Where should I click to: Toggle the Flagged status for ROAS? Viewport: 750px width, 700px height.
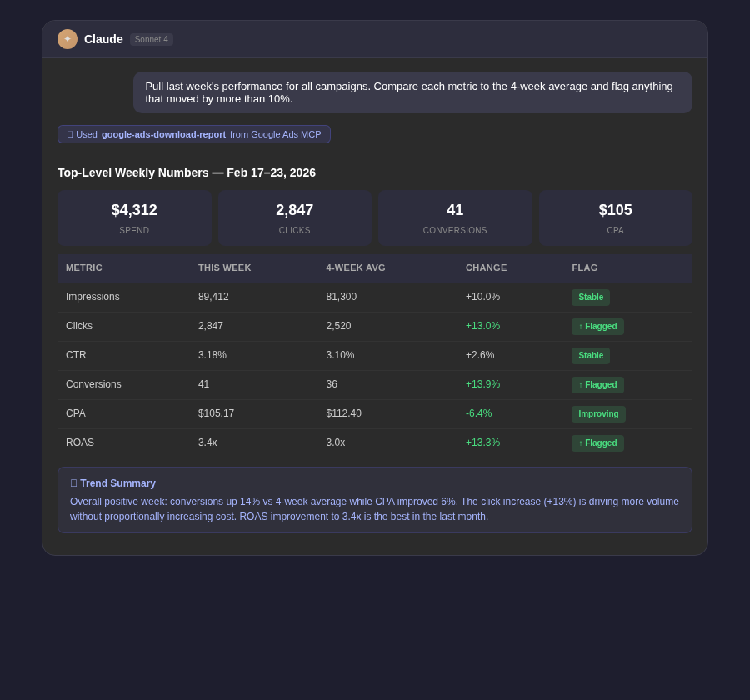point(597,442)
